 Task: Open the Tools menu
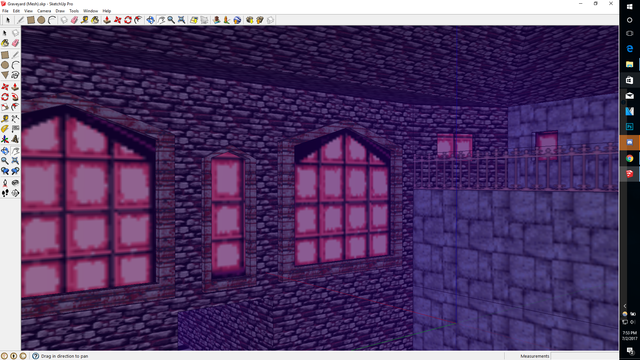[x=74, y=11]
